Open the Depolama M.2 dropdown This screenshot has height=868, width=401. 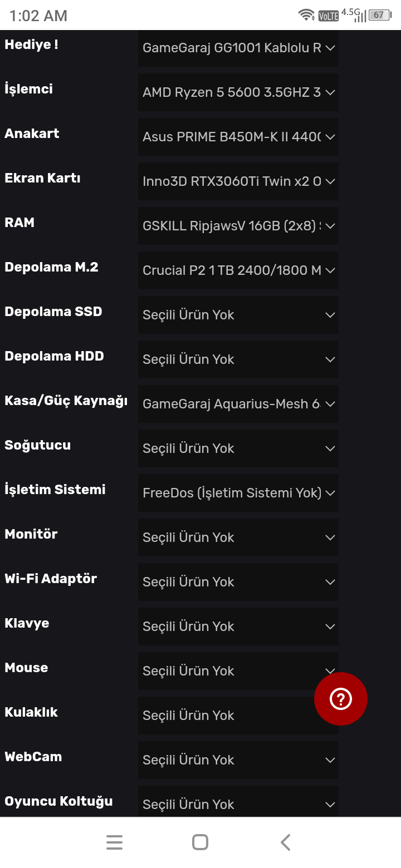click(x=238, y=270)
